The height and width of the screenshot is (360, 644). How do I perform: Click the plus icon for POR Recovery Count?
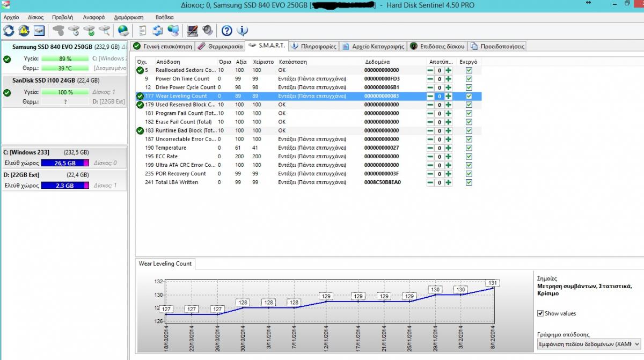point(449,174)
